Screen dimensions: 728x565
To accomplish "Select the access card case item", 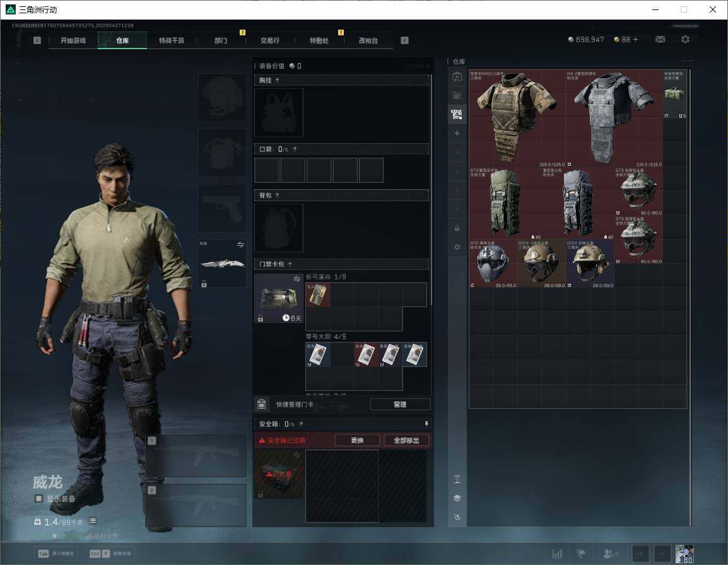I will click(279, 298).
